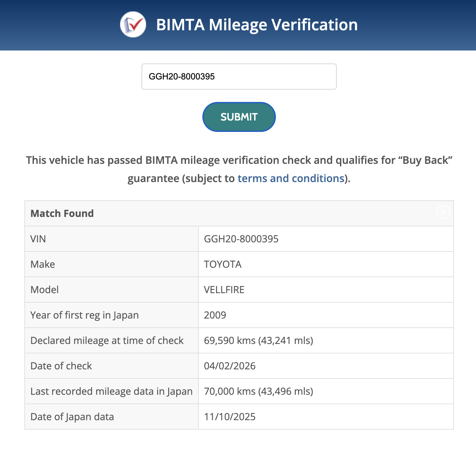The image size is (476, 456).
Task: Click the 'Date of Japan data' label
Action: [72, 417]
